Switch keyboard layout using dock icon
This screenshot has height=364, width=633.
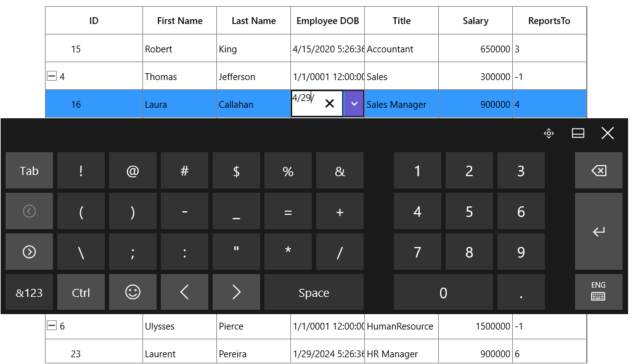[578, 133]
